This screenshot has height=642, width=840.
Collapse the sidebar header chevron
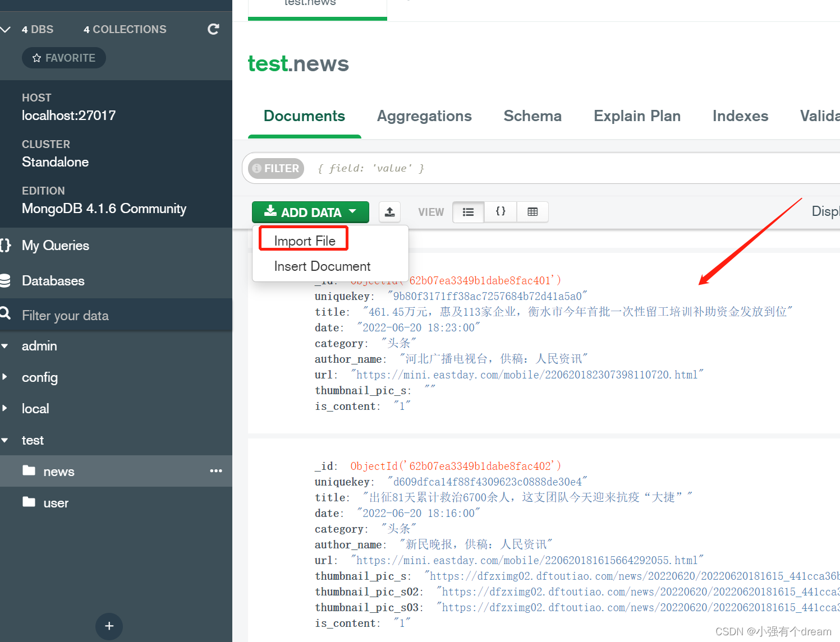[6, 29]
